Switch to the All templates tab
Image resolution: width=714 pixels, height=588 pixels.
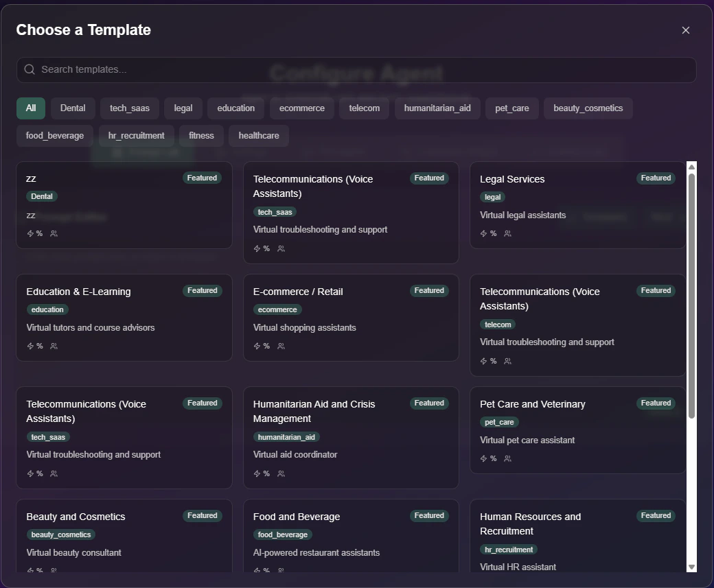pos(31,108)
